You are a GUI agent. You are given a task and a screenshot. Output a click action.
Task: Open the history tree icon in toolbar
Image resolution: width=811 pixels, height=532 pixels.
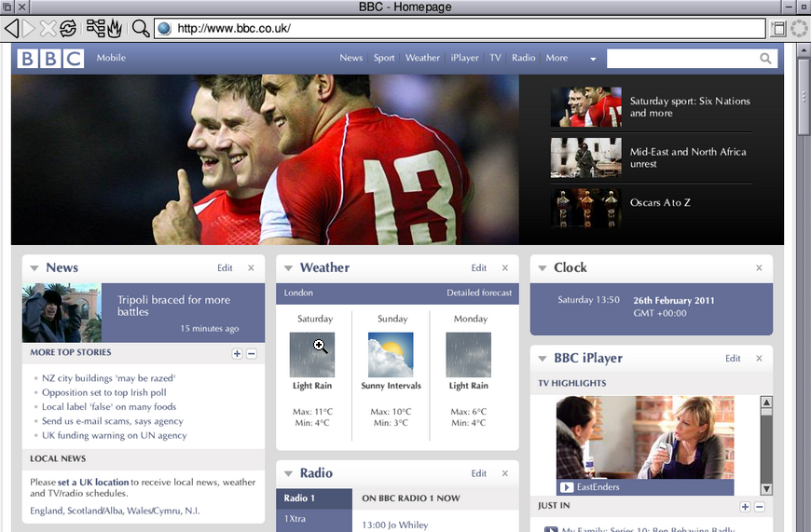tap(96, 28)
